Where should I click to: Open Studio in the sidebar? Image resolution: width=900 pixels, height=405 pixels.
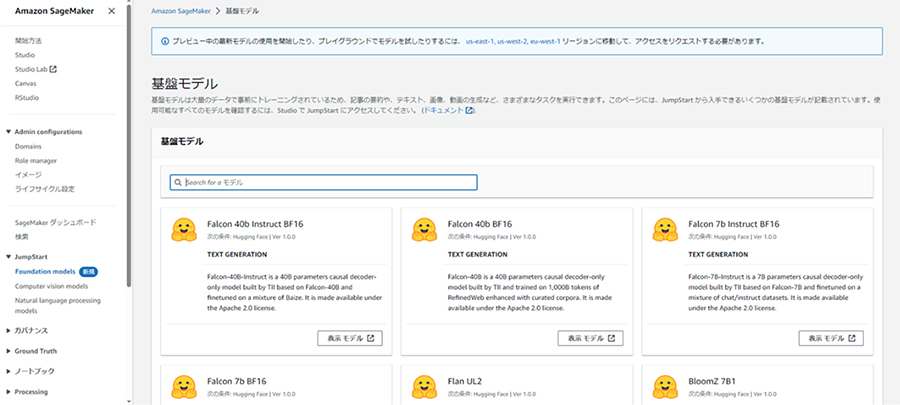point(25,55)
